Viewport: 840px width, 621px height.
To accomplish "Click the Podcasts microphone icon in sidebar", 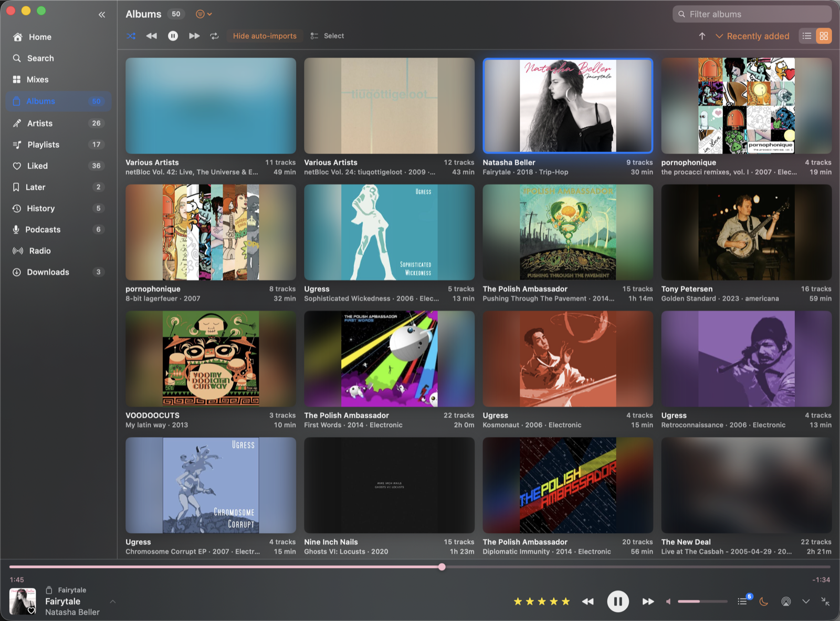I will 16,230.
